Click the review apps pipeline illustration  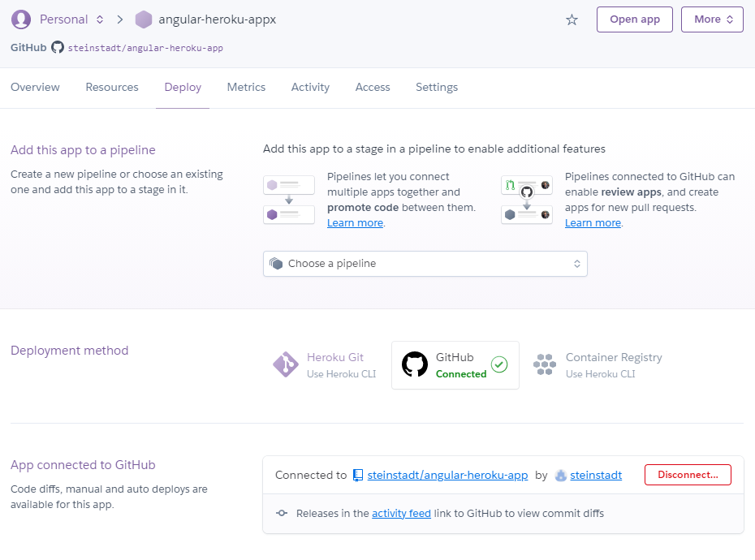pos(527,200)
